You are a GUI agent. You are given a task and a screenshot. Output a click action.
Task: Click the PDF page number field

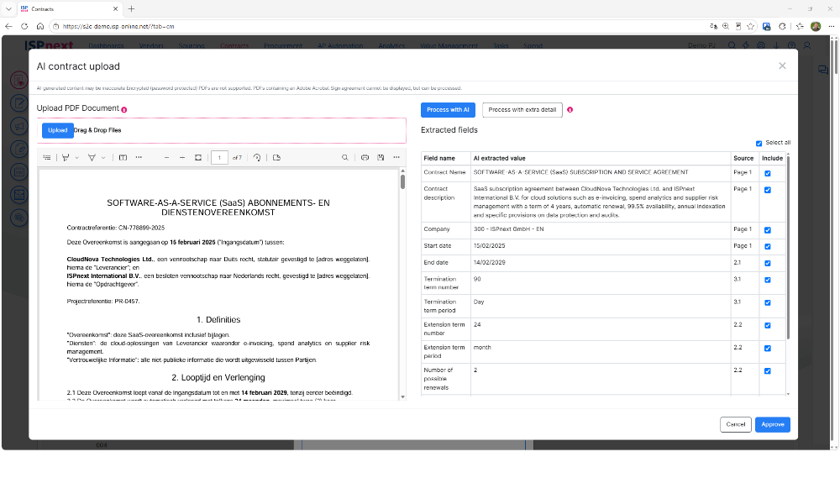click(219, 157)
